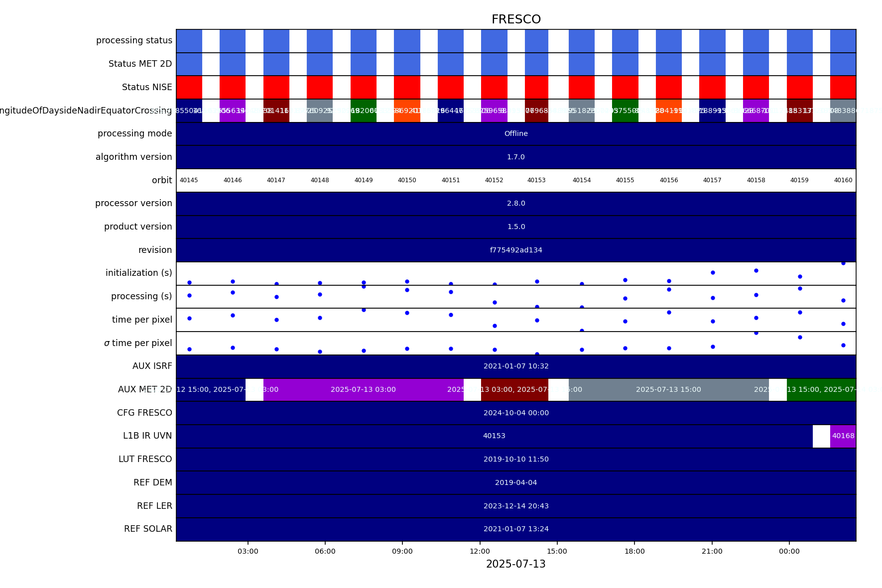Select the purple 2025-07-13 03:00 AUX MET 2D block

click(363, 389)
